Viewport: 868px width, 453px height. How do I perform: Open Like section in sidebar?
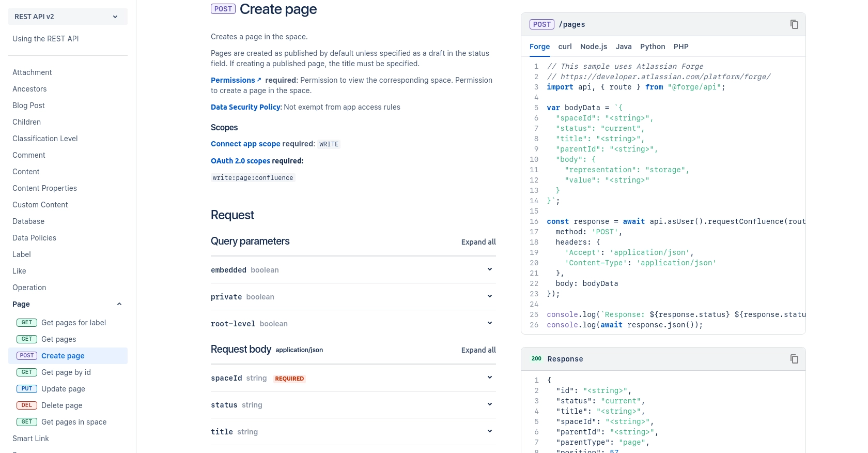tap(19, 271)
